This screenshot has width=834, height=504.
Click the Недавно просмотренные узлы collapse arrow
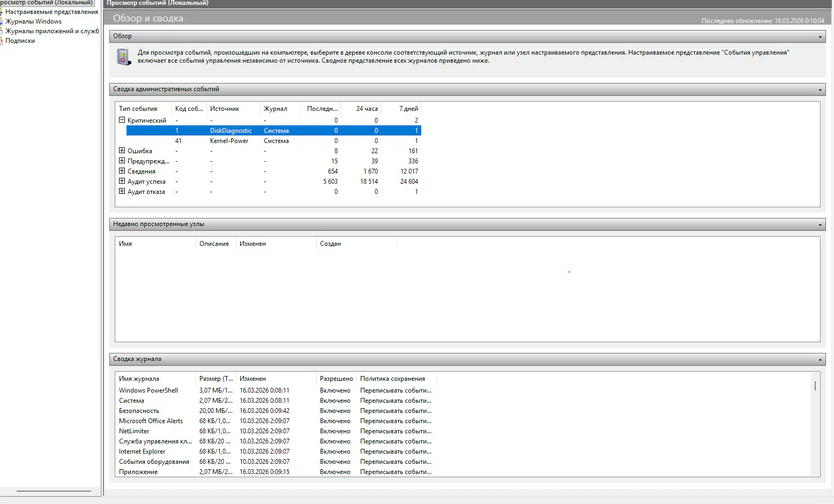820,224
